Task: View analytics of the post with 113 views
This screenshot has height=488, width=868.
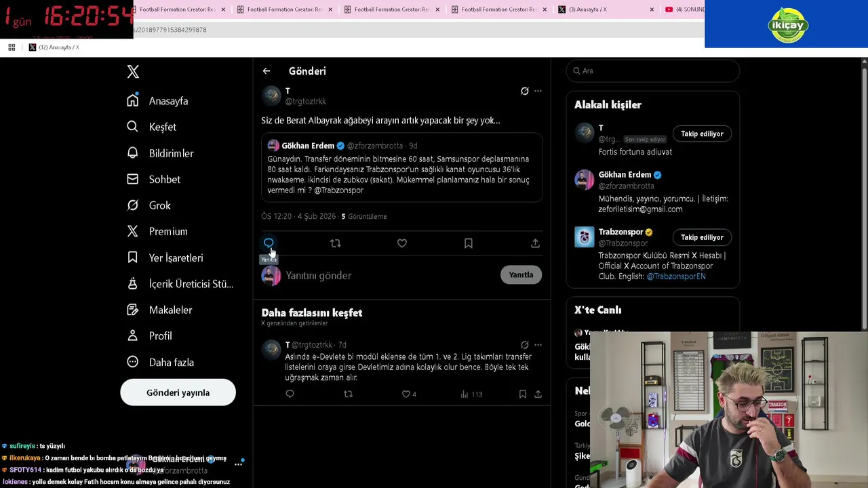Action: point(471,394)
